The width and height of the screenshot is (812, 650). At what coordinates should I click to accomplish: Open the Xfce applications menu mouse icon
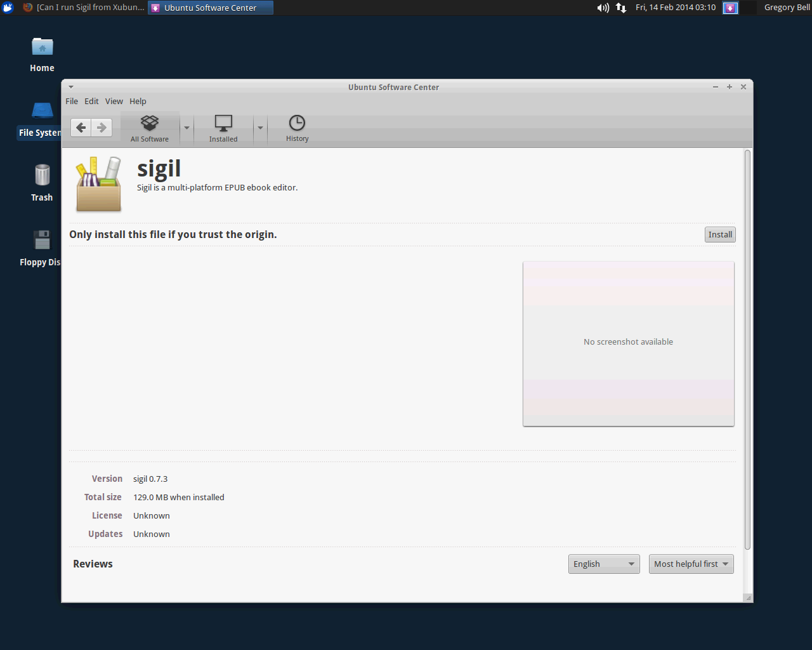pyautogui.click(x=8, y=8)
